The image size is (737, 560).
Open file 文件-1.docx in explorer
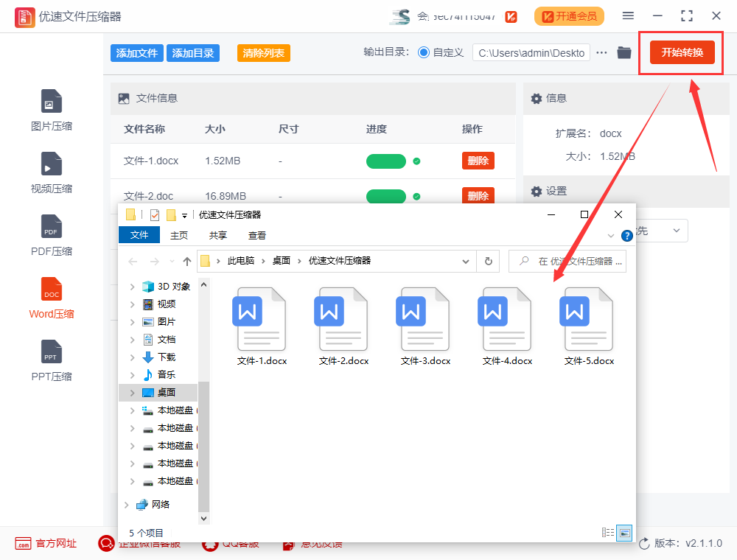pyautogui.click(x=262, y=326)
